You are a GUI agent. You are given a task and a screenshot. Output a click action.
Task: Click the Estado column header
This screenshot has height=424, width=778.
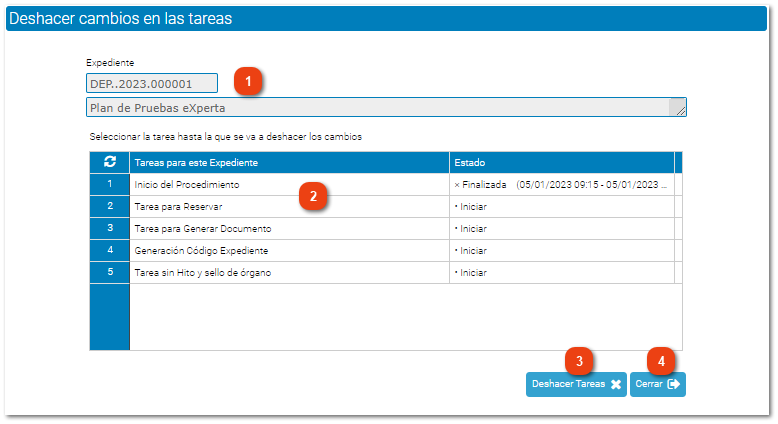click(562, 163)
